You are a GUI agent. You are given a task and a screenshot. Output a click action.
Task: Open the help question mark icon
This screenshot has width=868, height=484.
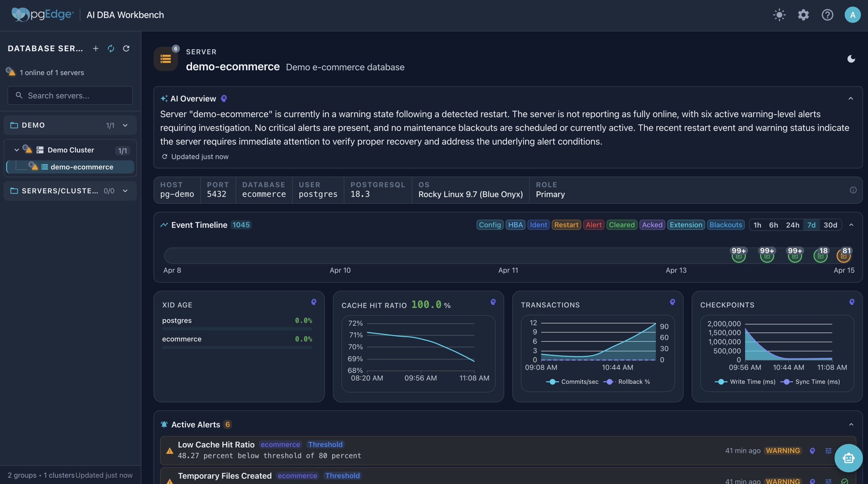tap(827, 15)
